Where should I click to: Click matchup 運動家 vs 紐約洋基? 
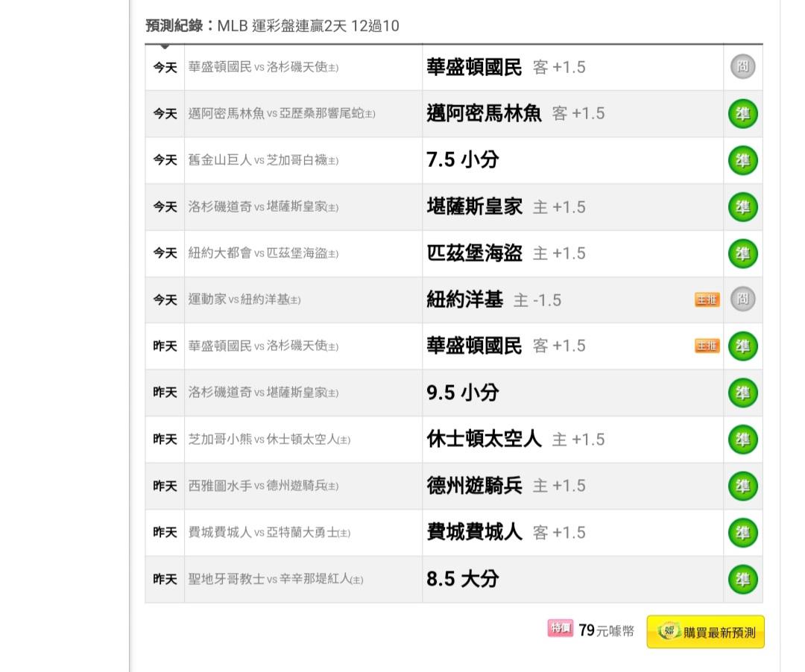click(x=244, y=299)
